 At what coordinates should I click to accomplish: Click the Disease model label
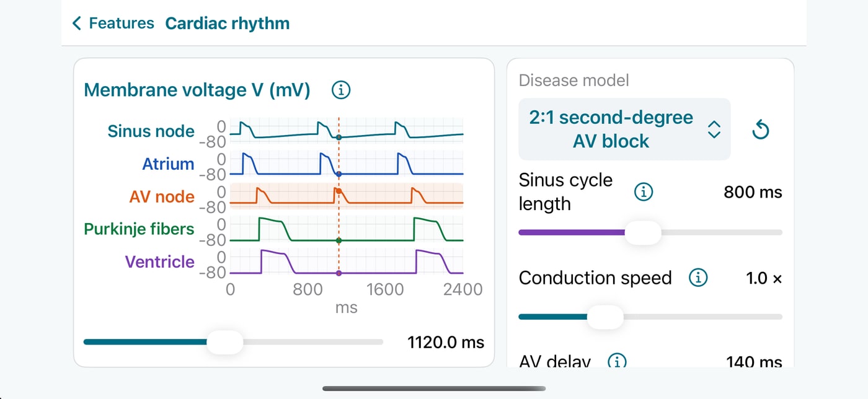click(573, 81)
